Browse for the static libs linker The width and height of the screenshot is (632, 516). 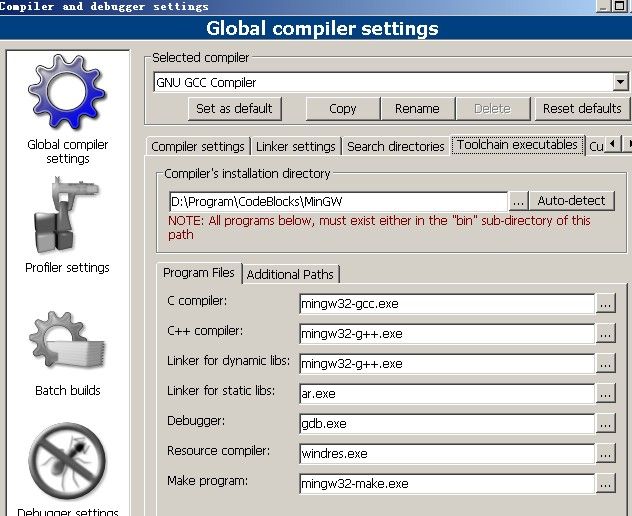coord(605,393)
